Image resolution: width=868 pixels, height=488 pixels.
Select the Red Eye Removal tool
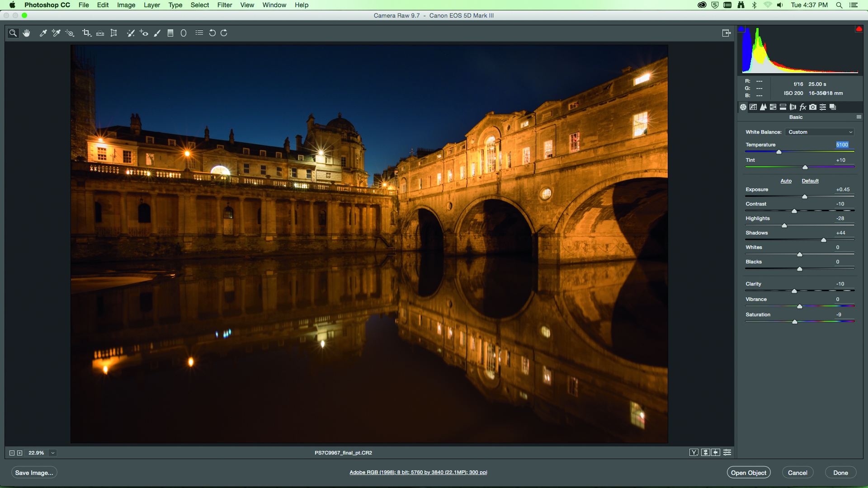tap(144, 33)
